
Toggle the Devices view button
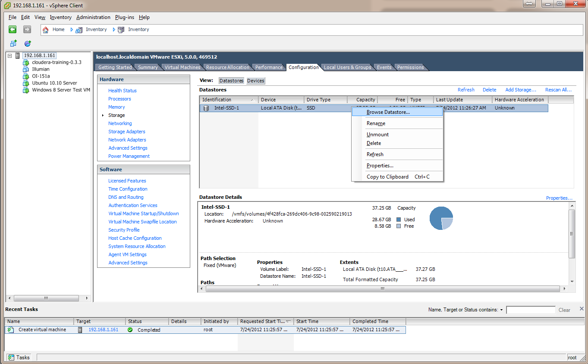pyautogui.click(x=255, y=81)
